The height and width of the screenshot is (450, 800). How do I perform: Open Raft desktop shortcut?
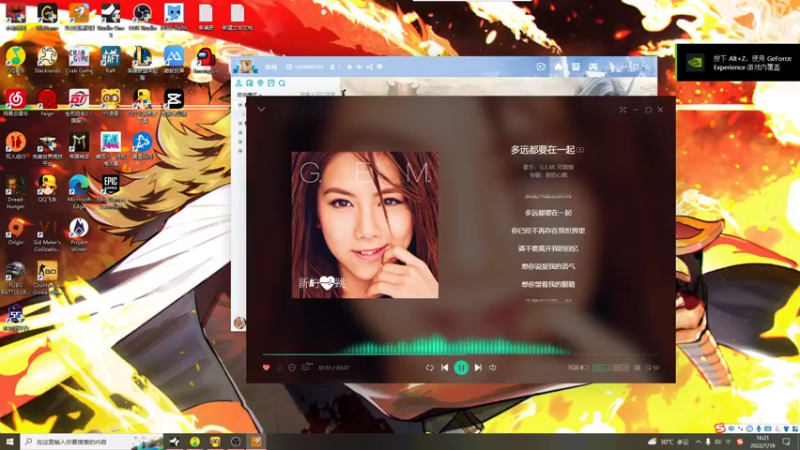pyautogui.click(x=111, y=60)
